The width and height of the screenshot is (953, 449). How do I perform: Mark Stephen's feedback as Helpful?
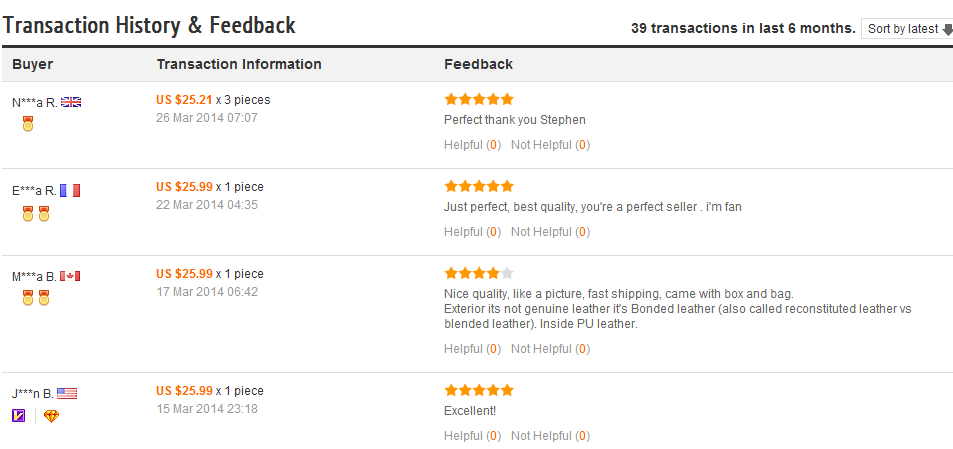tap(472, 145)
